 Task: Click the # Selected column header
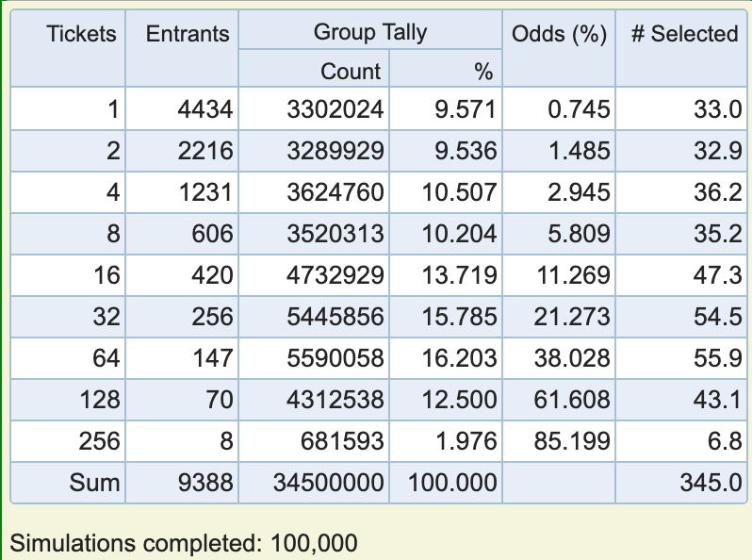685,34
